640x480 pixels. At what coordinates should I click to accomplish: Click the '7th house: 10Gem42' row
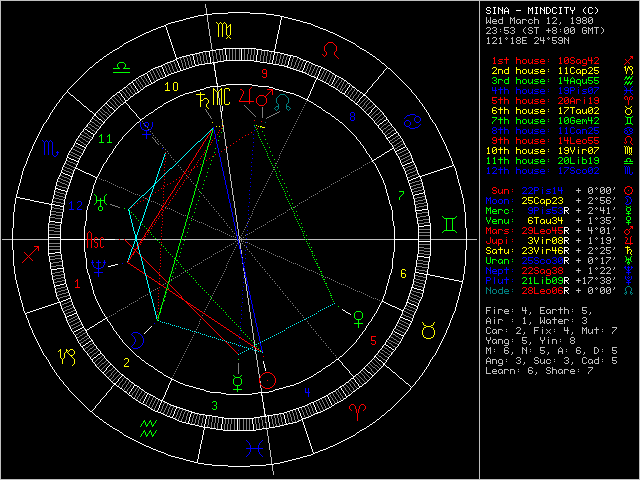pyautogui.click(x=562, y=121)
